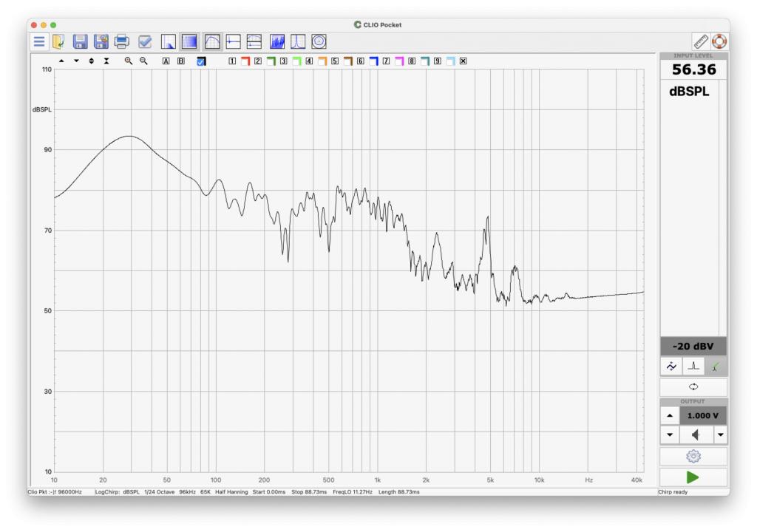Increase output level with up arrow
The image size is (757, 532).
click(670, 416)
